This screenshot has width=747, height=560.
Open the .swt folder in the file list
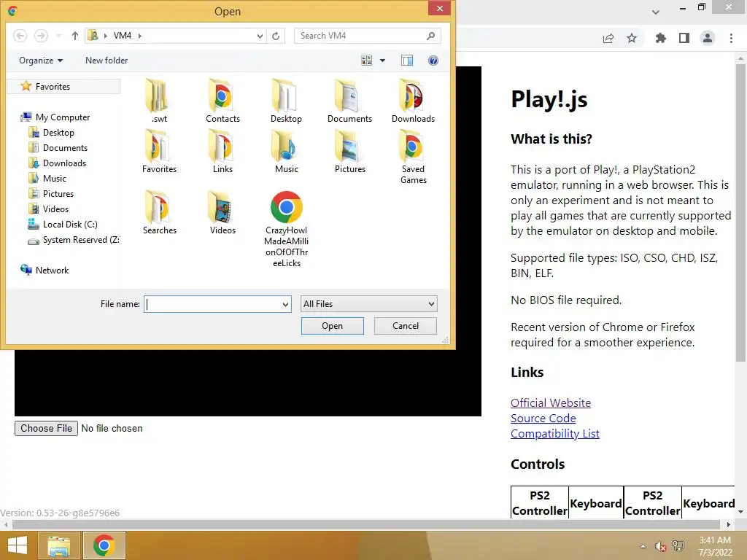159,101
